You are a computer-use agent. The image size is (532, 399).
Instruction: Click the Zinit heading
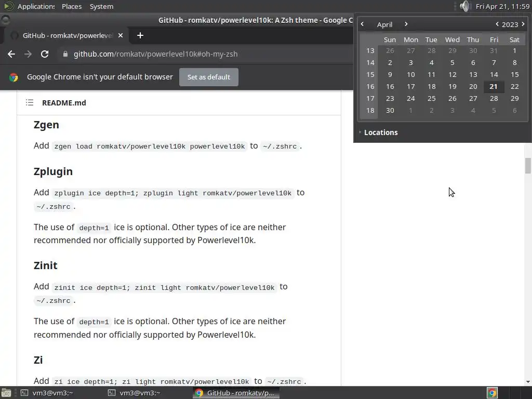[46, 265]
